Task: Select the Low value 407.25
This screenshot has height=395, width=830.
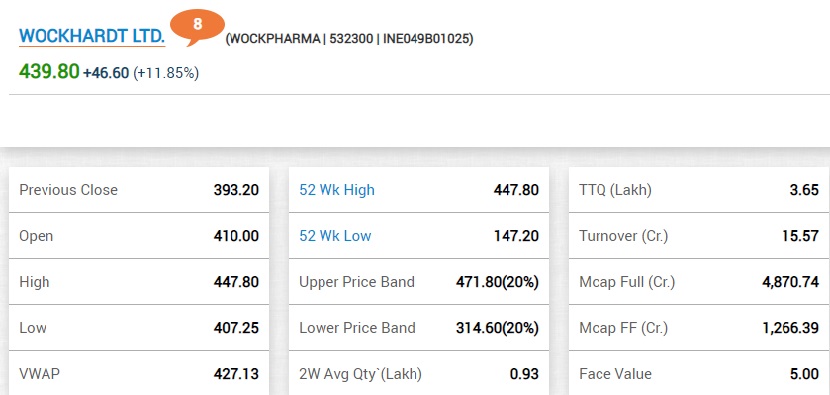Action: tap(236, 328)
